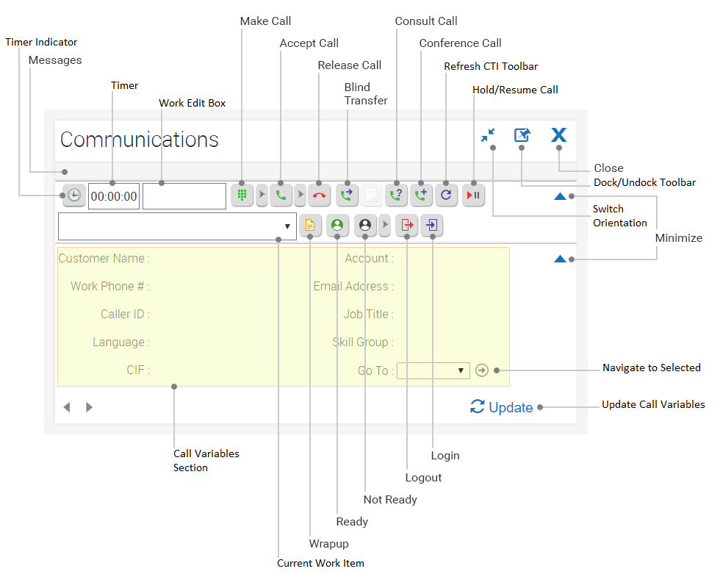Click the Consult Call icon
Viewport: 720px width, 588px height.
[397, 196]
